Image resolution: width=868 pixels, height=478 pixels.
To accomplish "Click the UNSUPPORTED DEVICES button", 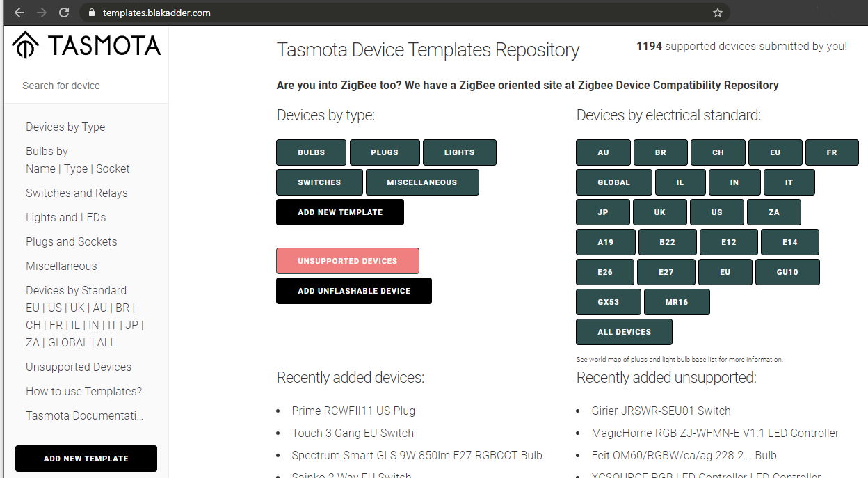I will click(348, 261).
